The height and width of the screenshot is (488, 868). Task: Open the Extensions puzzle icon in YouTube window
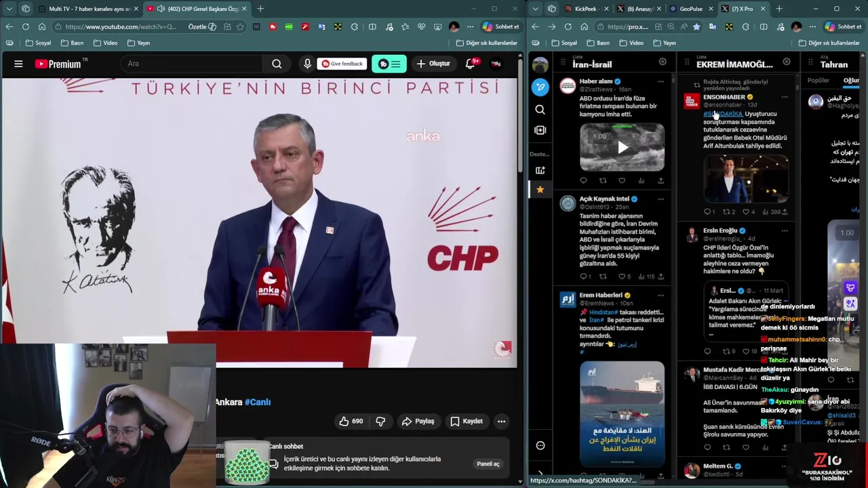(354, 26)
